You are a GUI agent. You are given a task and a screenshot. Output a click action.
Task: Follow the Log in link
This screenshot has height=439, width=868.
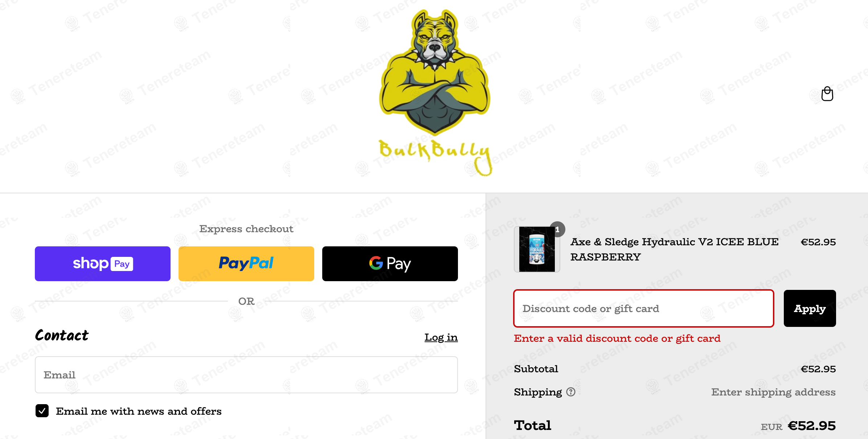point(441,337)
